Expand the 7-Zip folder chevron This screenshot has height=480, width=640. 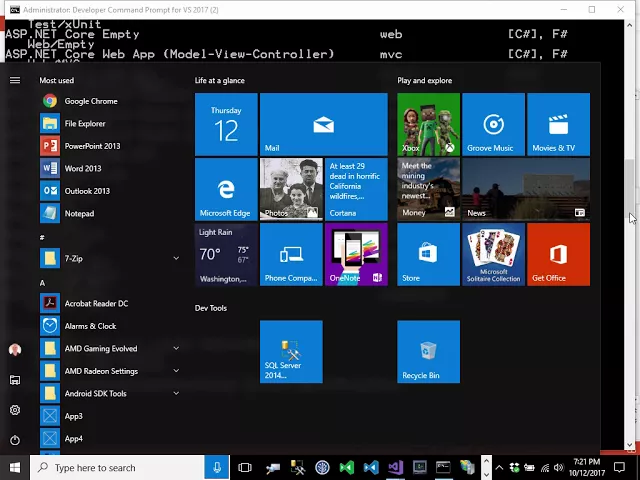tap(176, 258)
